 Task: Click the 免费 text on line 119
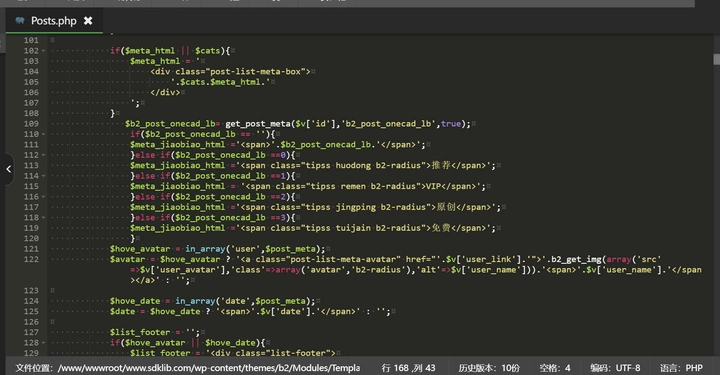click(441, 228)
